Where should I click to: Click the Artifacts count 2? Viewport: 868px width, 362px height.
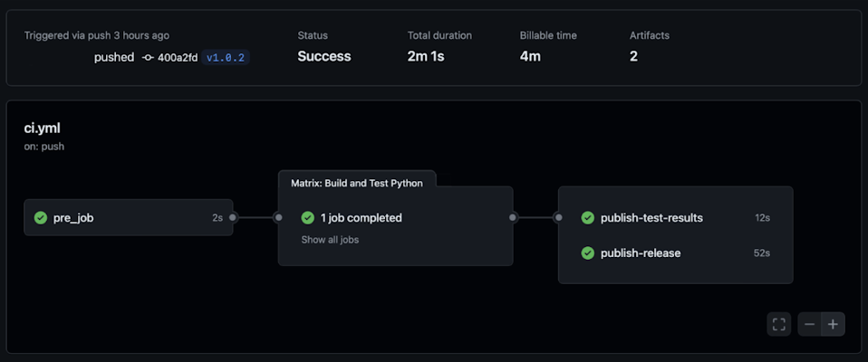point(634,56)
